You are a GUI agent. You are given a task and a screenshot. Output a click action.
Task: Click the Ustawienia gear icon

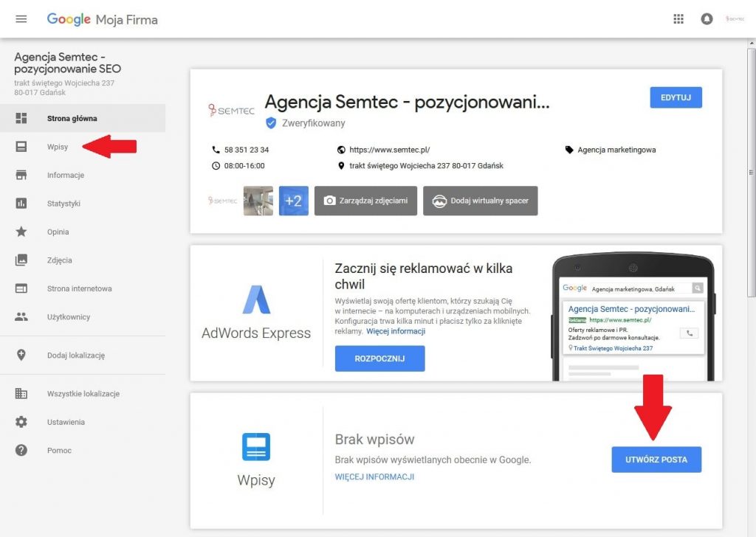21,422
